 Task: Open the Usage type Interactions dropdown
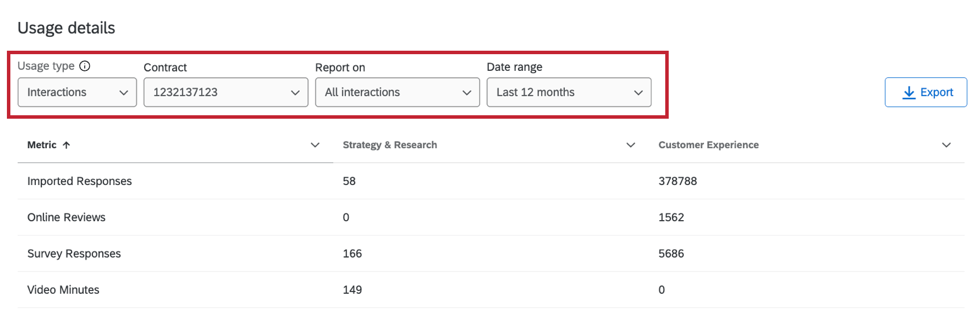tap(77, 92)
